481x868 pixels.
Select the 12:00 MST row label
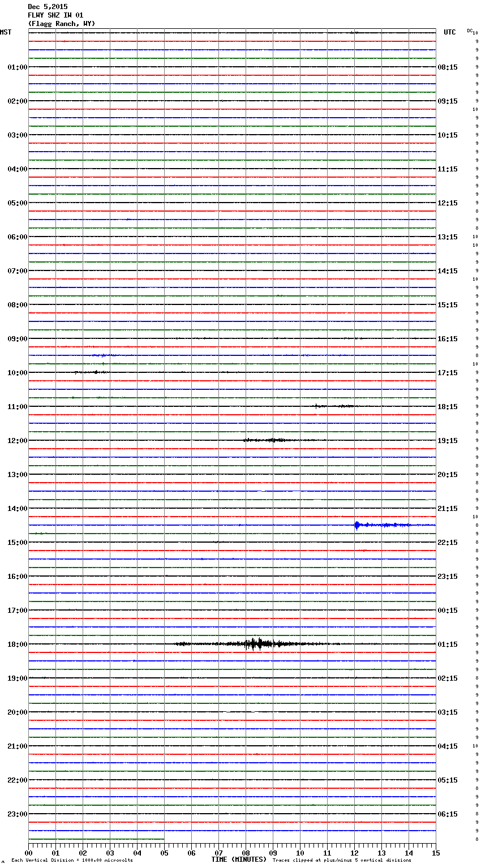tap(17, 441)
